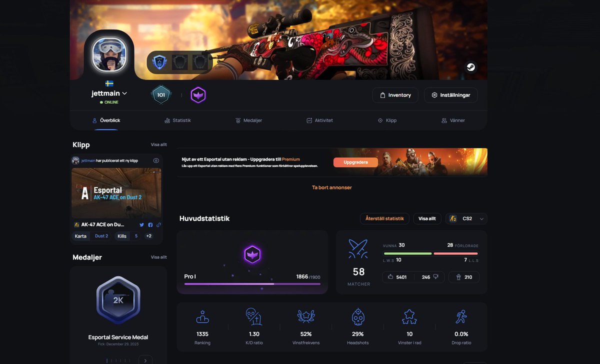Screen dimensions: 600x364
Task: Play the AK-47 ACE on Dust 2 clip thumbnail
Action: click(x=116, y=193)
